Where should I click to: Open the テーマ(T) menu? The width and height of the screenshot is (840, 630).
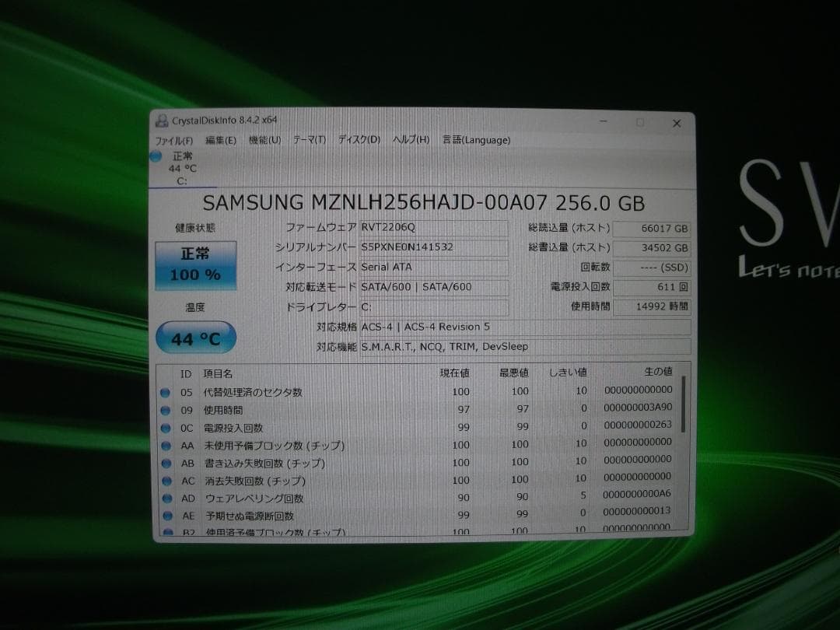click(x=309, y=140)
